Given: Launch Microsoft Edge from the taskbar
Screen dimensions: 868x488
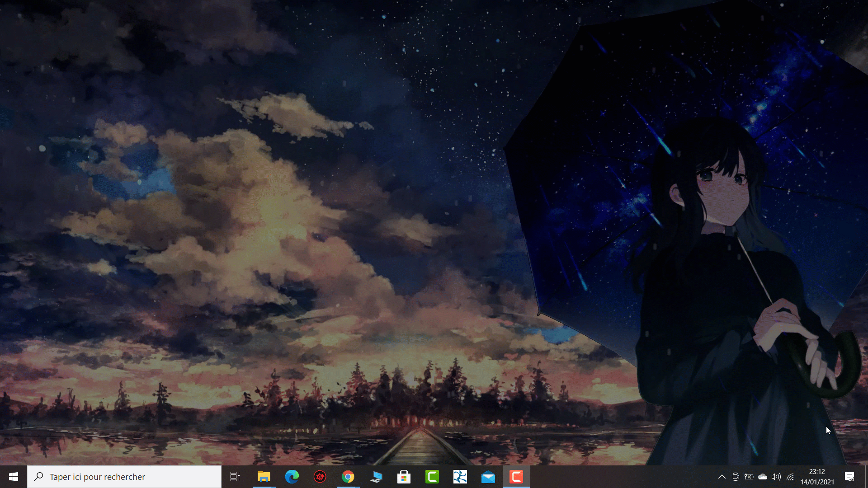Looking at the screenshot, I should [x=292, y=477].
